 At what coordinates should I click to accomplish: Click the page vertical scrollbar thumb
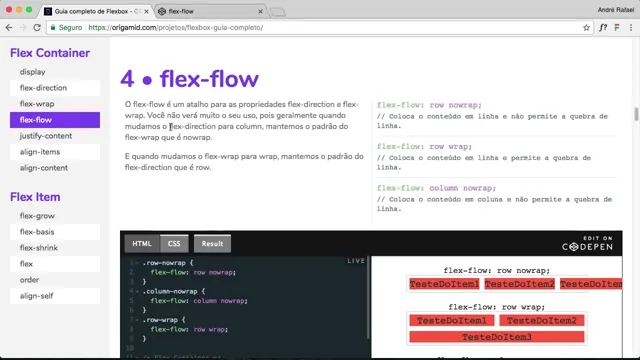click(x=636, y=114)
